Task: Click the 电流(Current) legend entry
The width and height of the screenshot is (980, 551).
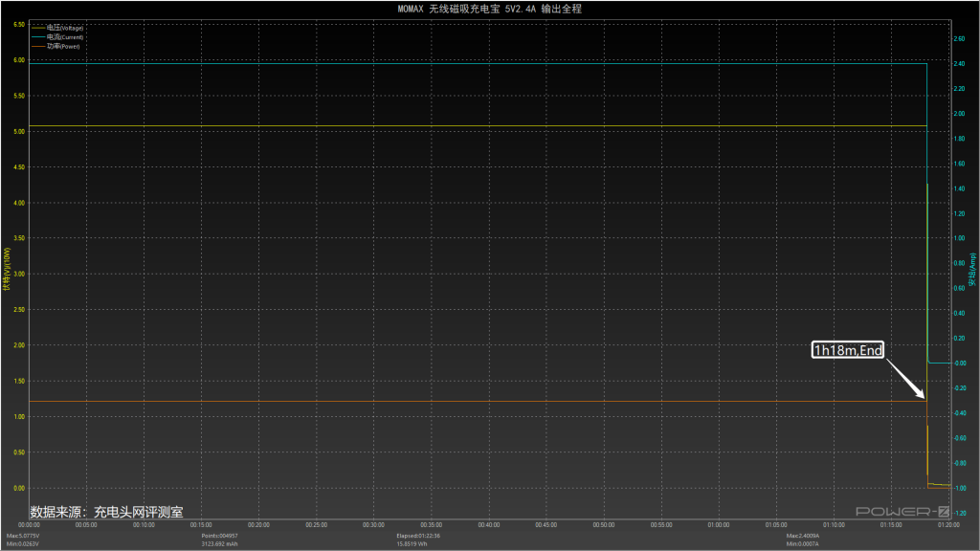Action: 57,37
